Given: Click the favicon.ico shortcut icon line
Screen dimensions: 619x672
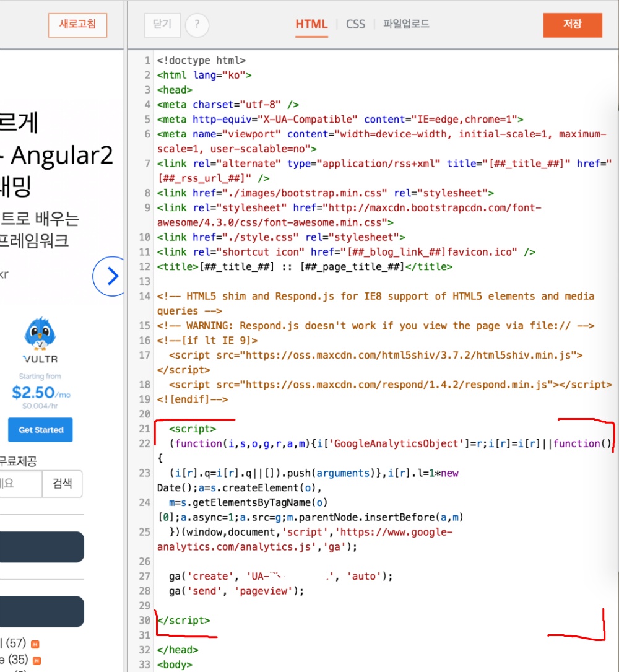Looking at the screenshot, I should 346,252.
